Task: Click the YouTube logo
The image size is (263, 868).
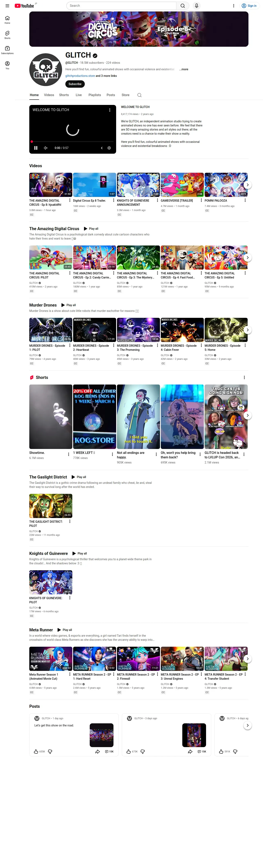Action: pyautogui.click(x=25, y=6)
